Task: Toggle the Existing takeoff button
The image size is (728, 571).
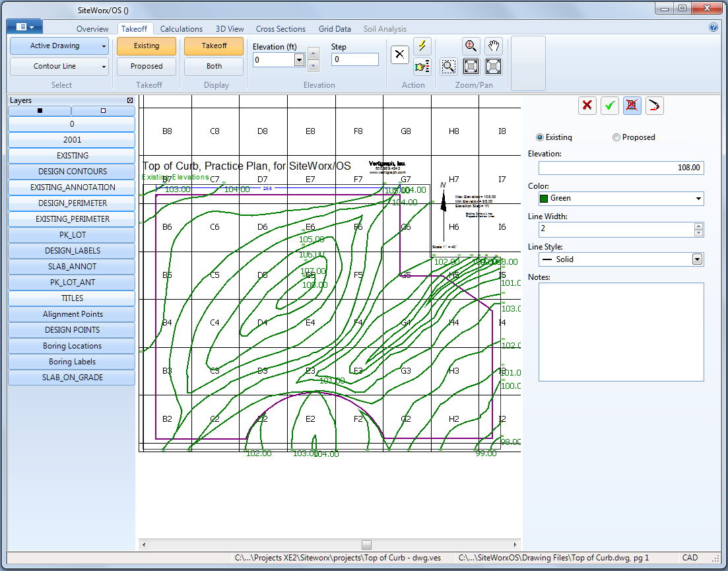Action: [x=147, y=46]
